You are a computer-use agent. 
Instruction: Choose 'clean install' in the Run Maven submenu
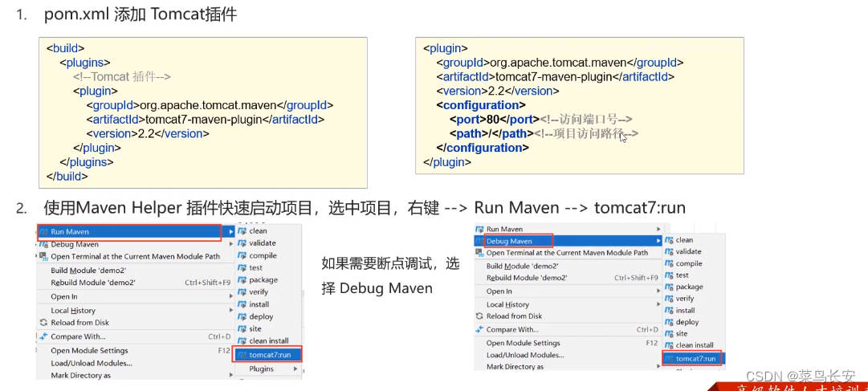[x=268, y=340]
